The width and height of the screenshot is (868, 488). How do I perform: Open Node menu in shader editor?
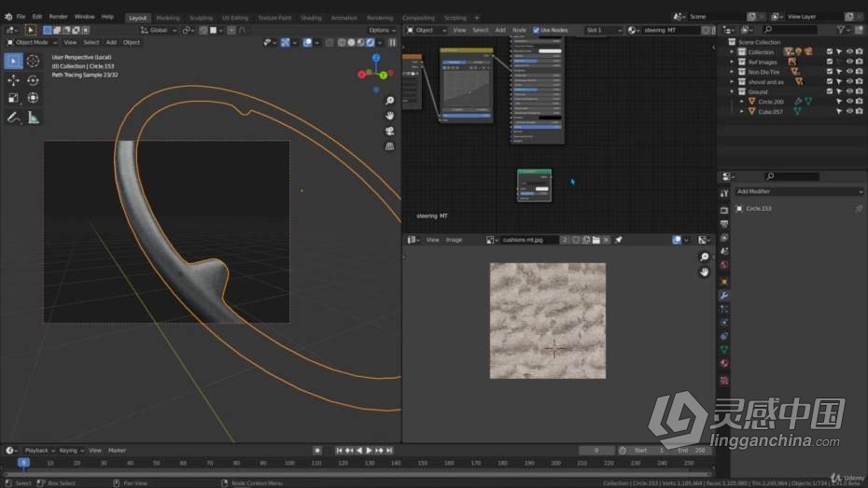(x=519, y=31)
